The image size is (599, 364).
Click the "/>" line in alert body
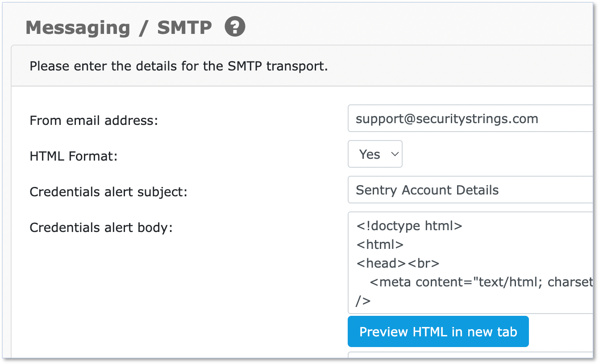tap(363, 301)
